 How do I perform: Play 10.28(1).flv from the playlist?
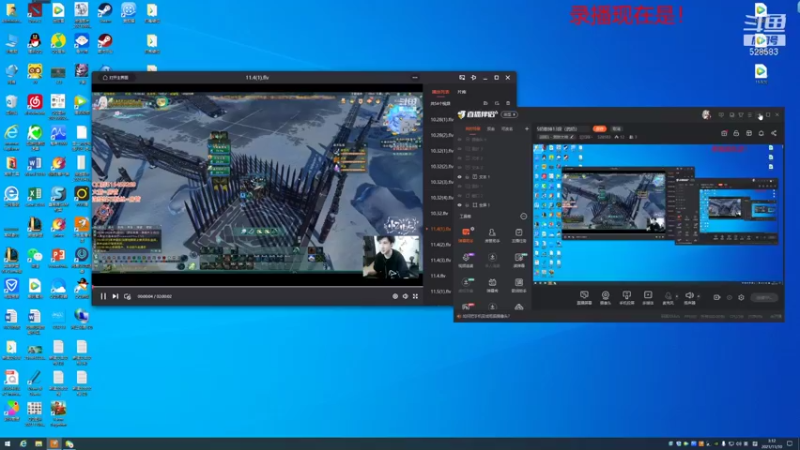point(442,119)
